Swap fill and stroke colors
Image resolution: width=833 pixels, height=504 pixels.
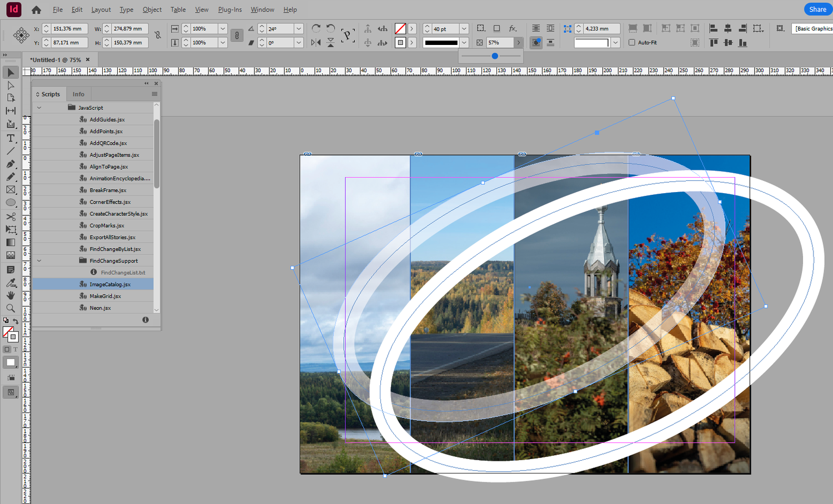tap(16, 321)
